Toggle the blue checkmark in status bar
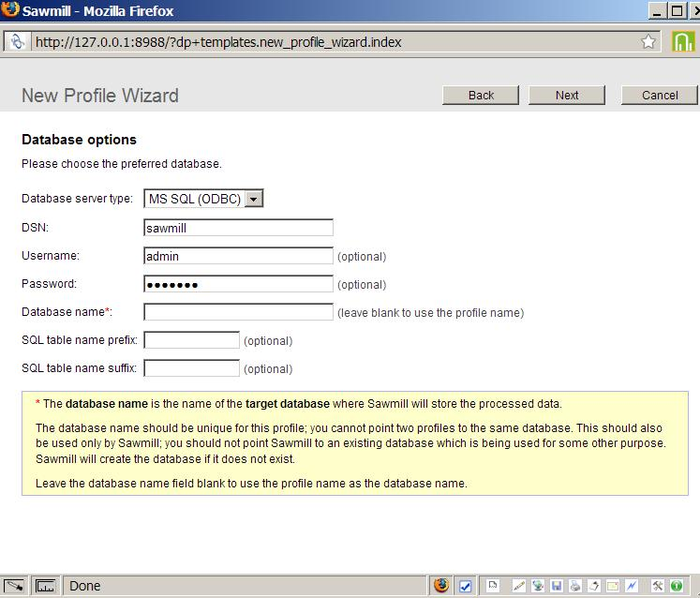This screenshot has width=700, height=598. point(465,586)
